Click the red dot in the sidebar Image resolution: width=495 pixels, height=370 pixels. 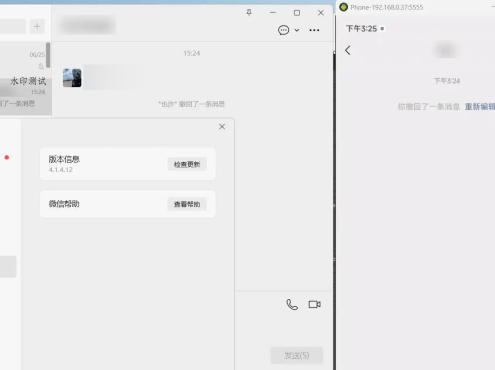click(x=7, y=157)
